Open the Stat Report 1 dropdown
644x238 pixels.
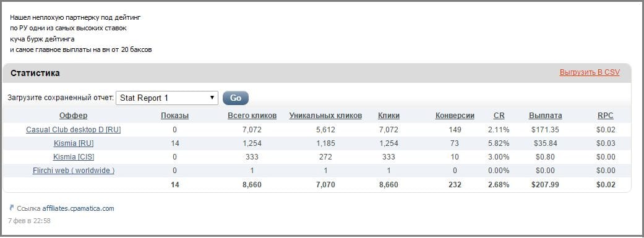click(x=167, y=98)
